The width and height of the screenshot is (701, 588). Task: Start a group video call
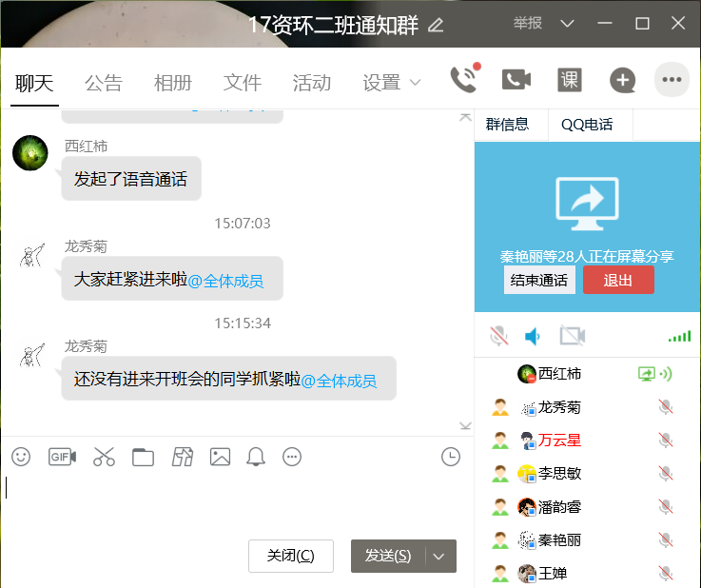(516, 80)
